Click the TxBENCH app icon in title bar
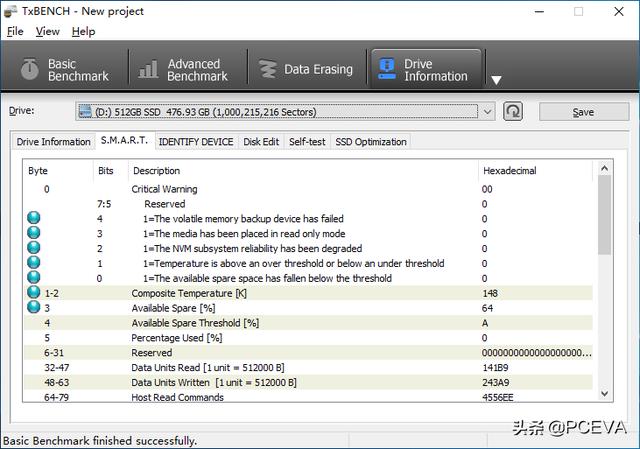Image resolution: width=640 pixels, height=449 pixels. (x=10, y=11)
